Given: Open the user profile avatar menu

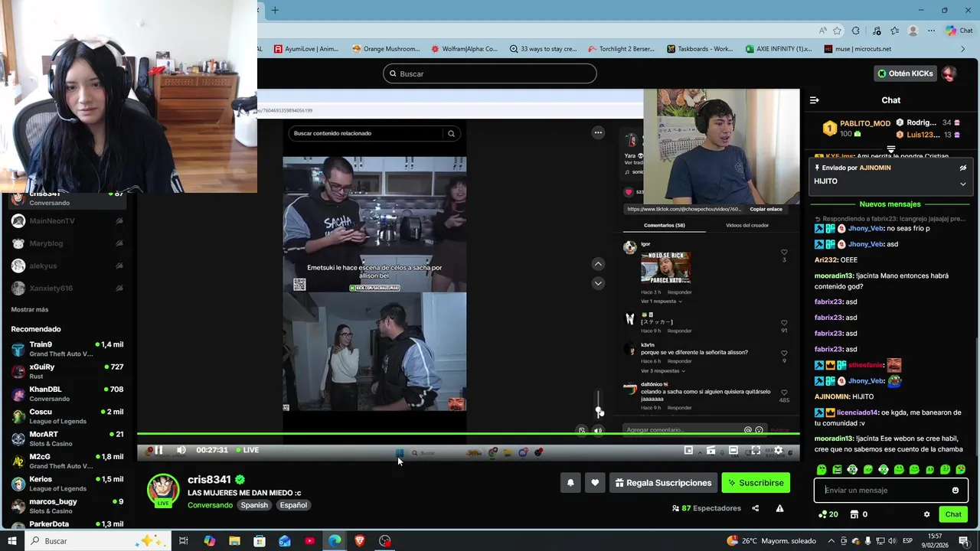Looking at the screenshot, I should (949, 73).
